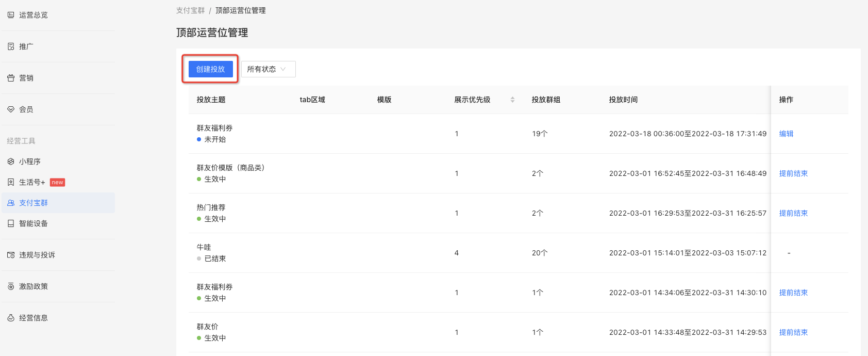Click the 投放群组 column header
The image size is (868, 356).
[546, 100]
